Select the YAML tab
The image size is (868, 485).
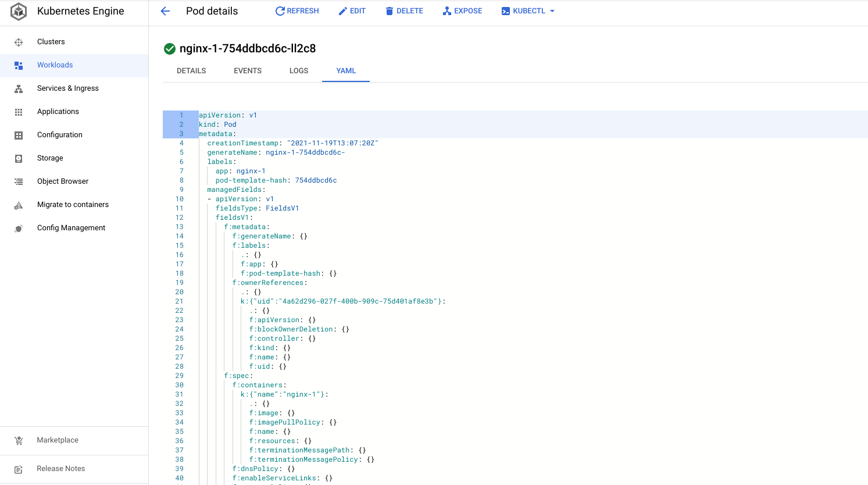click(x=346, y=71)
